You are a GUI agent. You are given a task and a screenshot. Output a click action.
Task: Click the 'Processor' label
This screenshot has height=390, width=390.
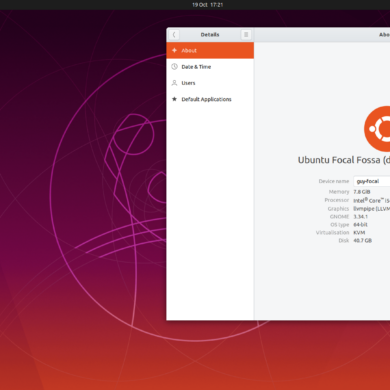coord(337,200)
